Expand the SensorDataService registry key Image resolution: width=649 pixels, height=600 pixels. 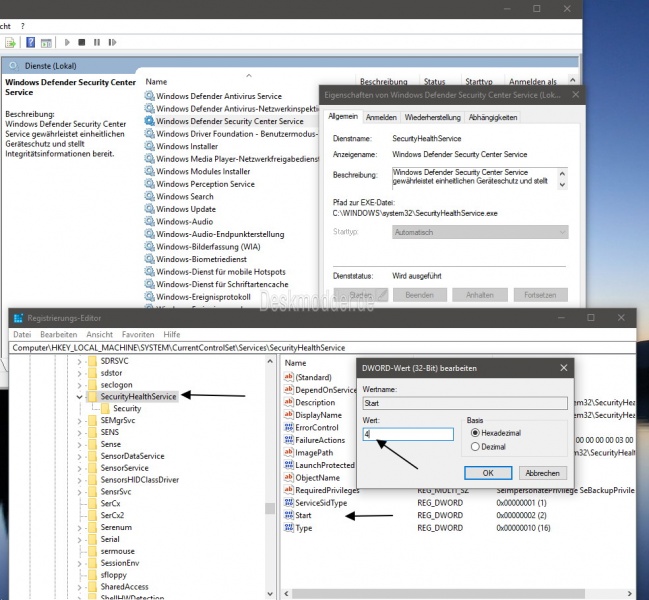point(79,456)
